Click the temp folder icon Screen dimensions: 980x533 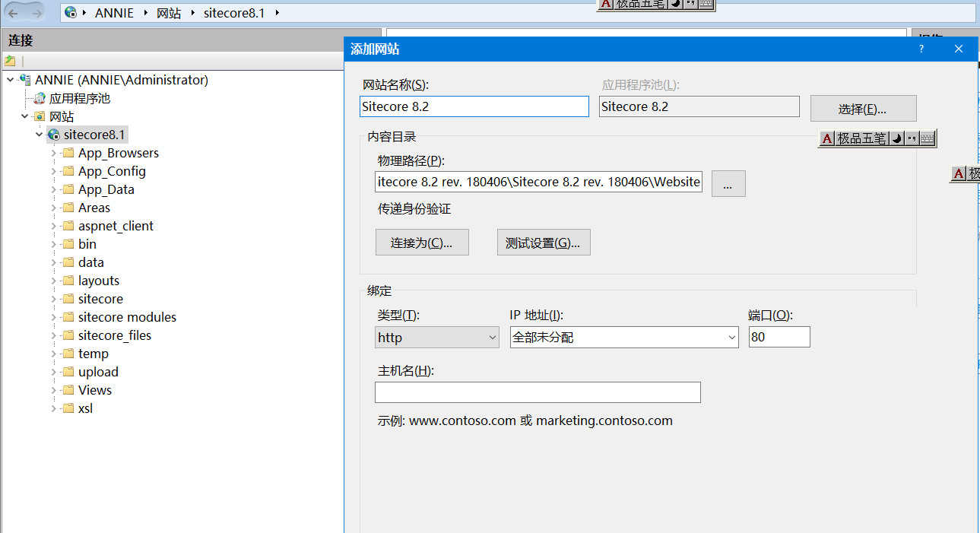coord(68,354)
